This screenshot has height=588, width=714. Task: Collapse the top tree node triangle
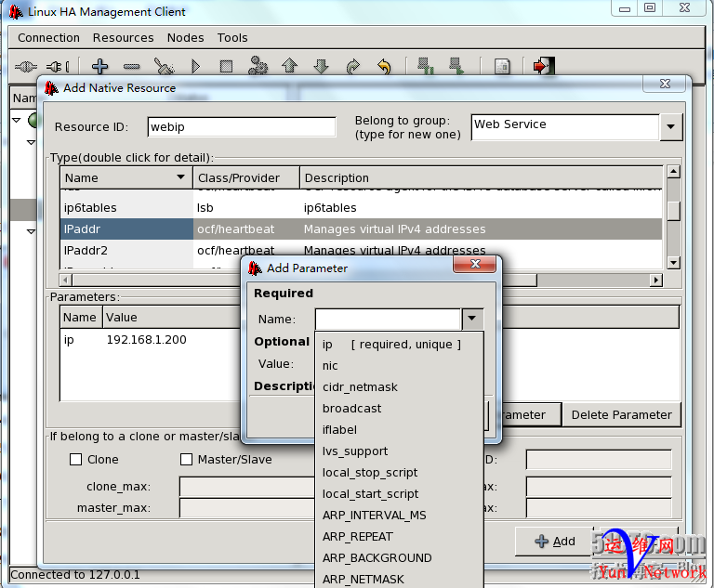(x=17, y=120)
